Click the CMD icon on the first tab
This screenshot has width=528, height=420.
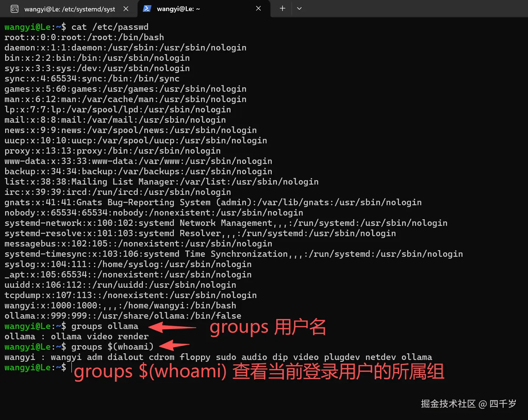pos(14,8)
